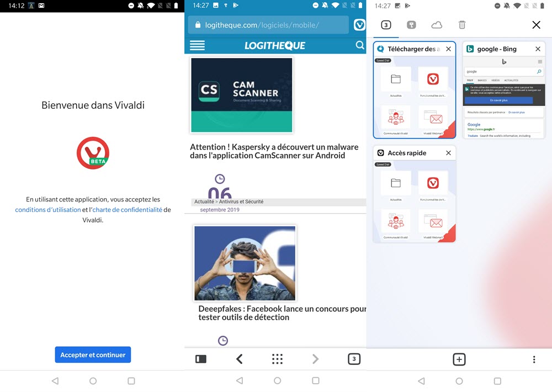Open tab switcher showing 3 tabs in bottom toolbar
This screenshot has width=552, height=392.
tap(354, 359)
